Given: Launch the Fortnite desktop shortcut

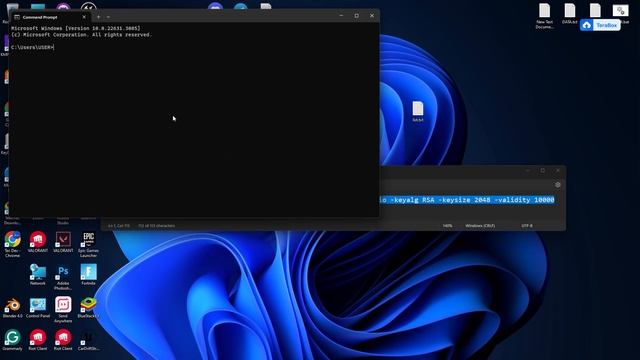Looking at the screenshot, I should pos(89,274).
